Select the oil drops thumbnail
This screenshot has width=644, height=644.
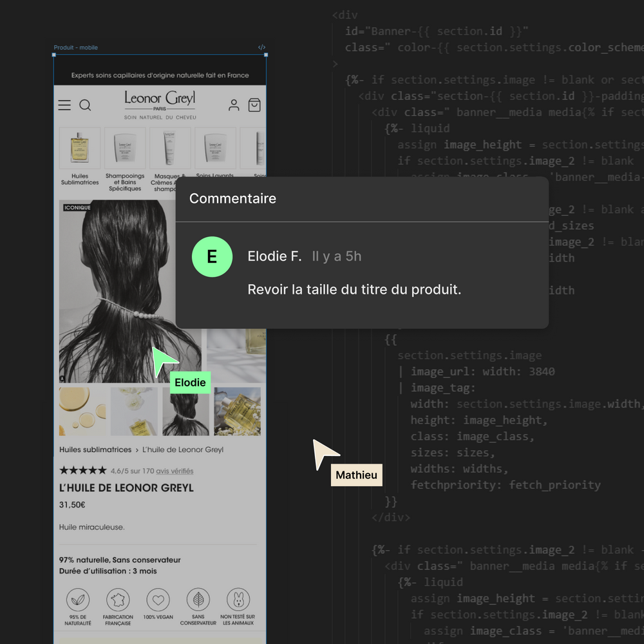[x=82, y=411]
